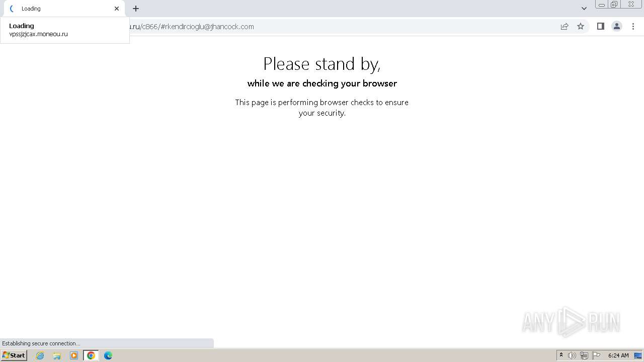The height and width of the screenshot is (362, 644).
Task: Bookmark this page with star icon
Action: (x=581, y=27)
